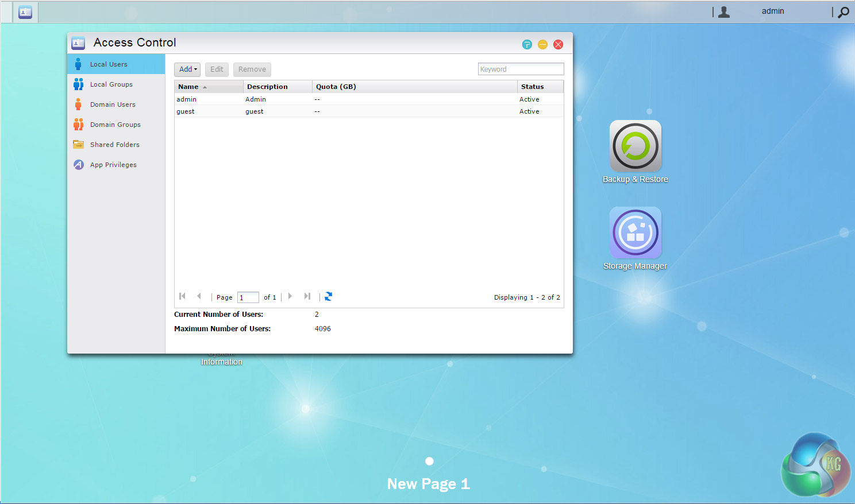Click the Access Control taskbar icon
The height and width of the screenshot is (504, 855).
tap(25, 12)
